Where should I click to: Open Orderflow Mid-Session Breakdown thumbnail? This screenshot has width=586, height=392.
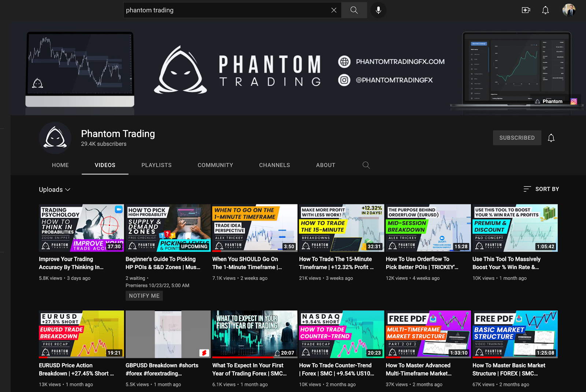pyautogui.click(x=428, y=228)
